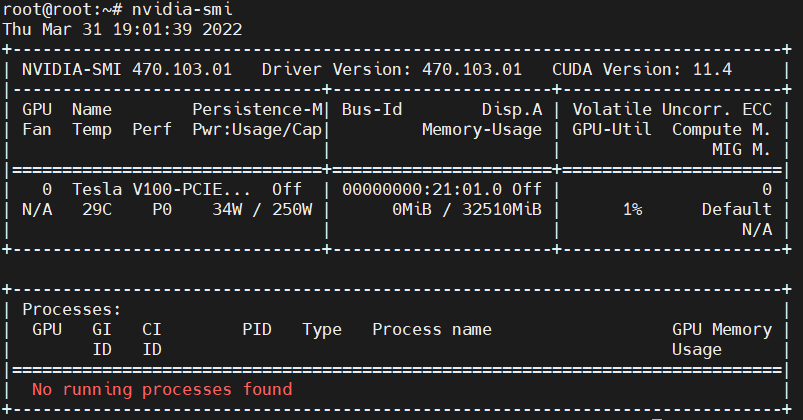
Task: Click the 'Name' column header
Action: (x=92, y=109)
